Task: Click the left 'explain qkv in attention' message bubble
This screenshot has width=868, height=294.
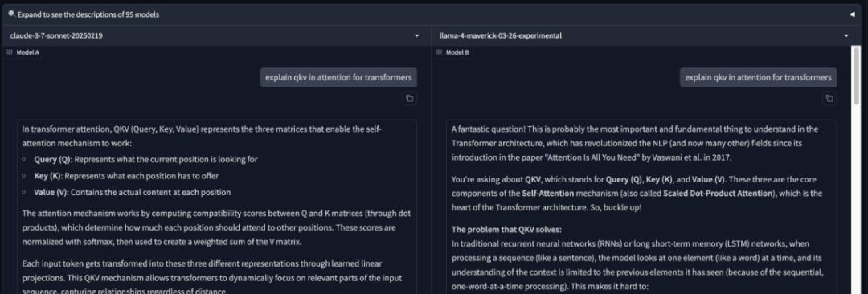Action: pos(338,77)
